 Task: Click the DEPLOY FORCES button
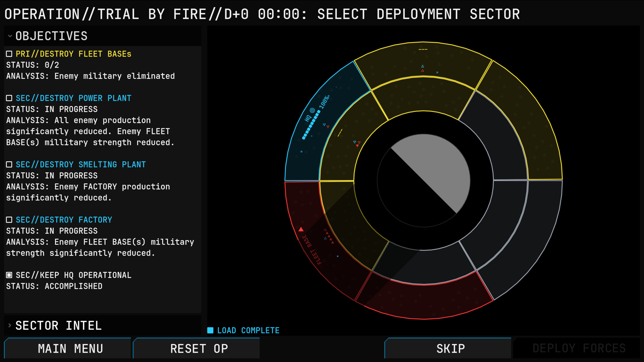577,348
